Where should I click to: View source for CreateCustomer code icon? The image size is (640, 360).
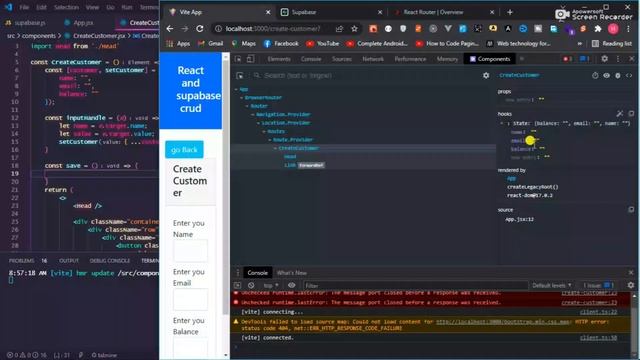pyautogui.click(x=629, y=76)
